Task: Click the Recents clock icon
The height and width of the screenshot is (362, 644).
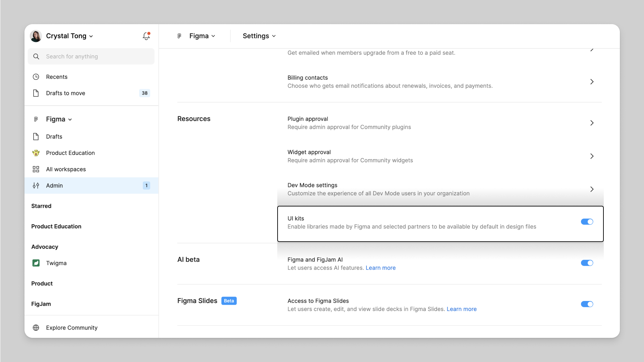Action: click(36, 77)
